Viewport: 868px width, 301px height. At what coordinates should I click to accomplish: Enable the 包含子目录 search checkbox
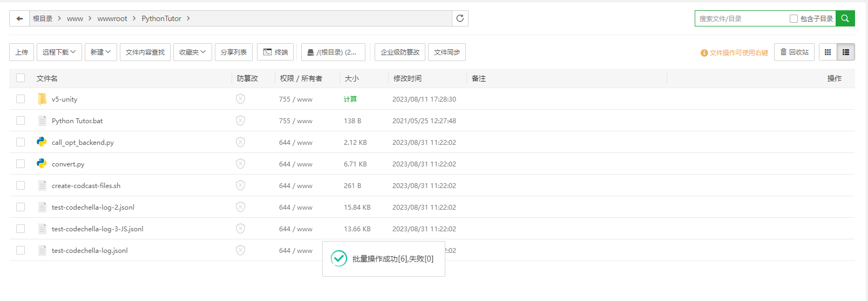point(794,18)
